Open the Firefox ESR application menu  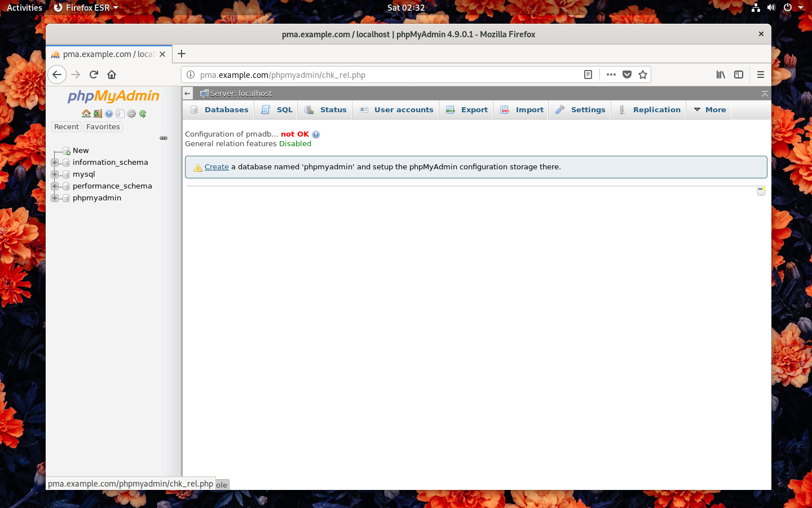86,8
